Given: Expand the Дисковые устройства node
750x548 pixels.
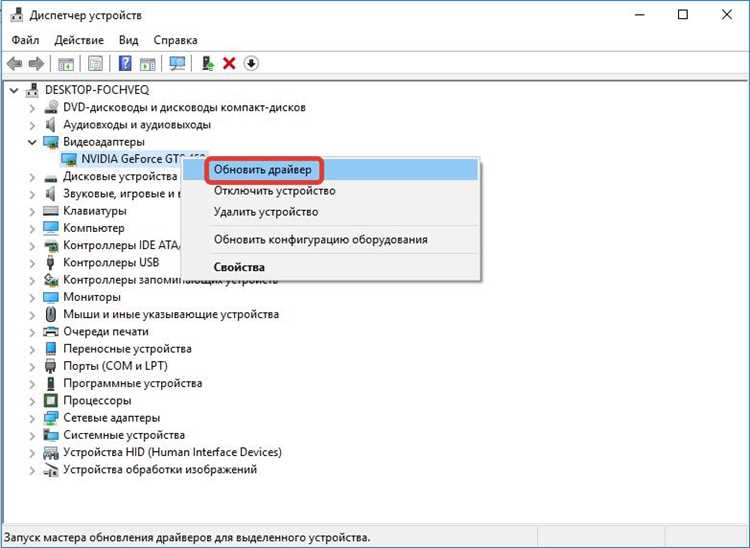Looking at the screenshot, I should [32, 176].
